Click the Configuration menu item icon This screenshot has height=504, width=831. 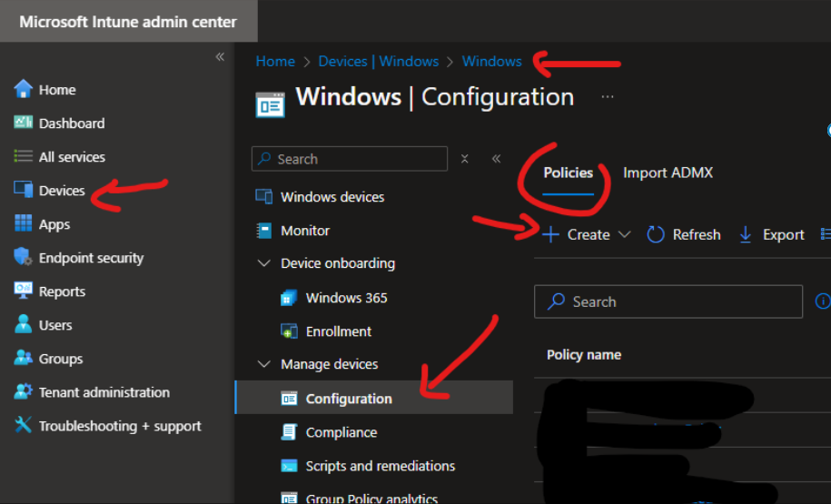click(x=289, y=399)
